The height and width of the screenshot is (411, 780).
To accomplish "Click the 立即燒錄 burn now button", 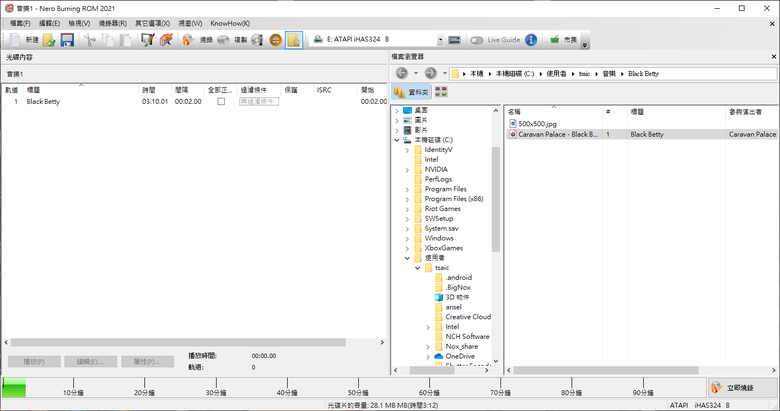I will pos(742,388).
